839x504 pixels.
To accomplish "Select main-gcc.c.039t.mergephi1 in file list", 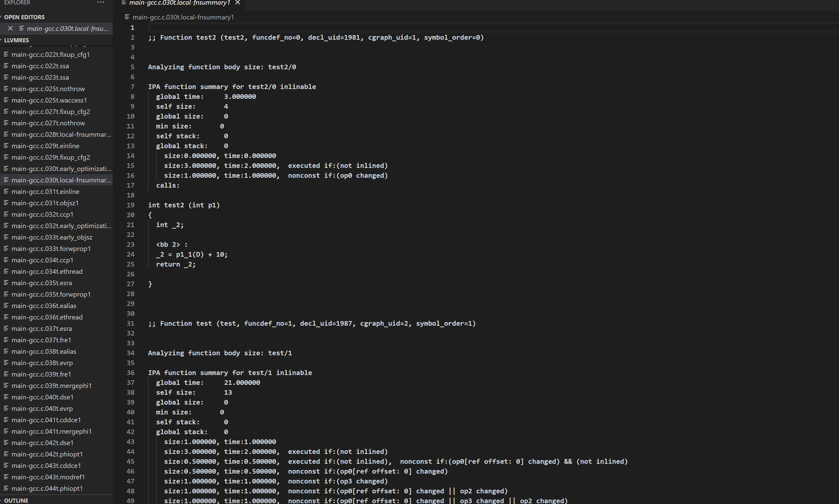I will 51,386.
